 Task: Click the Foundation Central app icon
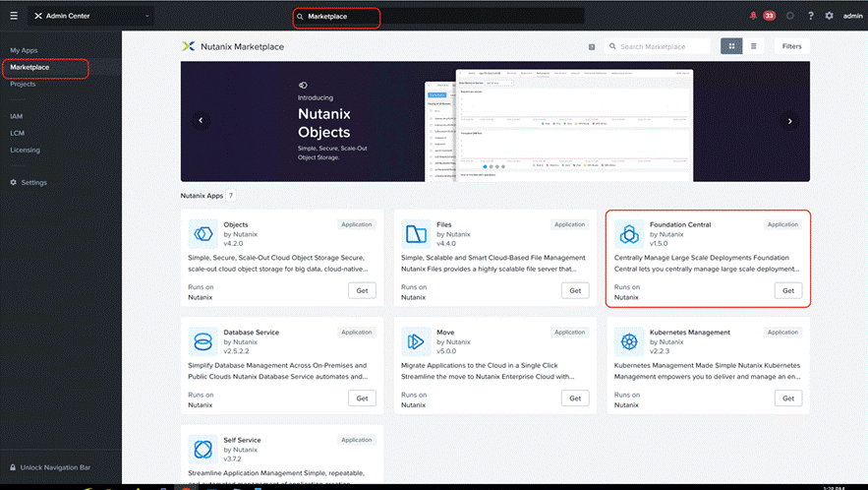coord(629,234)
